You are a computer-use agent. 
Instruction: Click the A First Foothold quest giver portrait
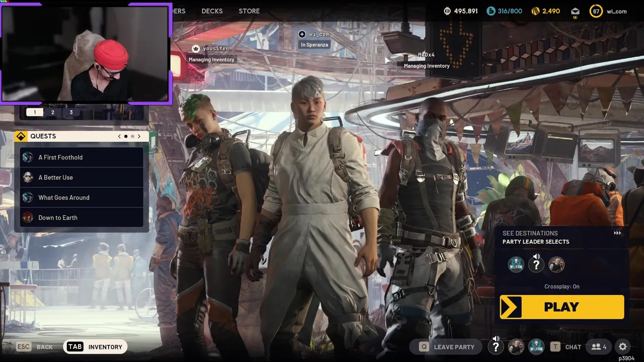(28, 157)
